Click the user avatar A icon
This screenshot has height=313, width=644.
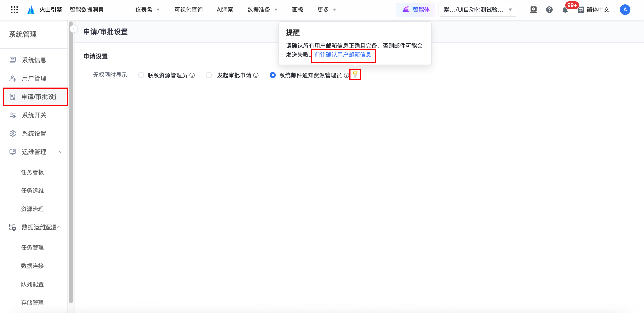pyautogui.click(x=625, y=10)
